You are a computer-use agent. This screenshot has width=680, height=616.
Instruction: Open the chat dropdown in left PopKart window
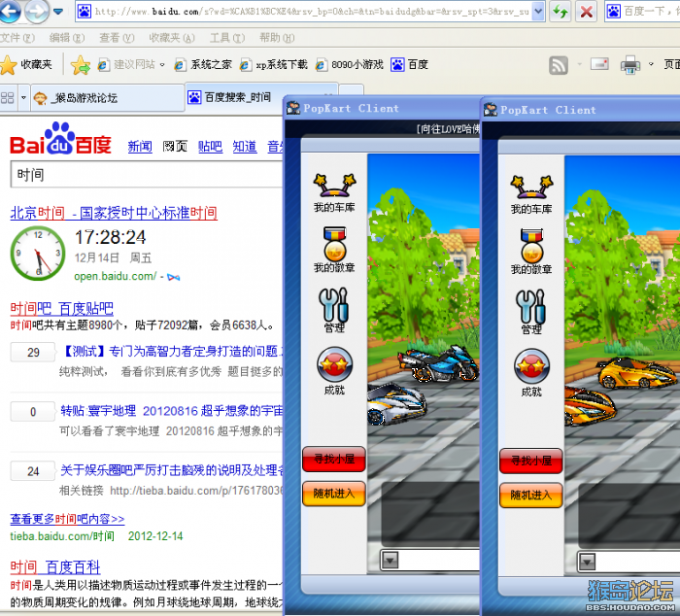[390, 561]
